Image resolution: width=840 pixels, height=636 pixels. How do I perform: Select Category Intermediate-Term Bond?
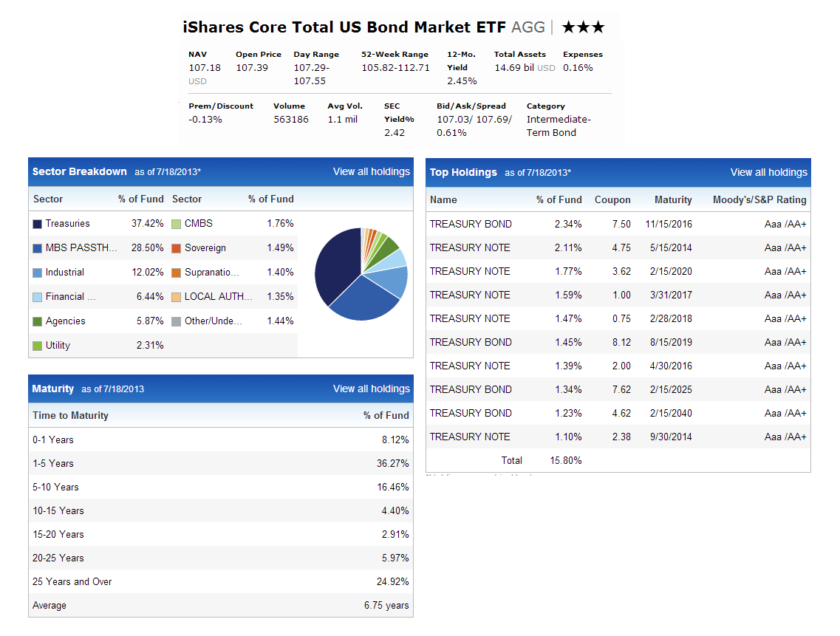559,126
